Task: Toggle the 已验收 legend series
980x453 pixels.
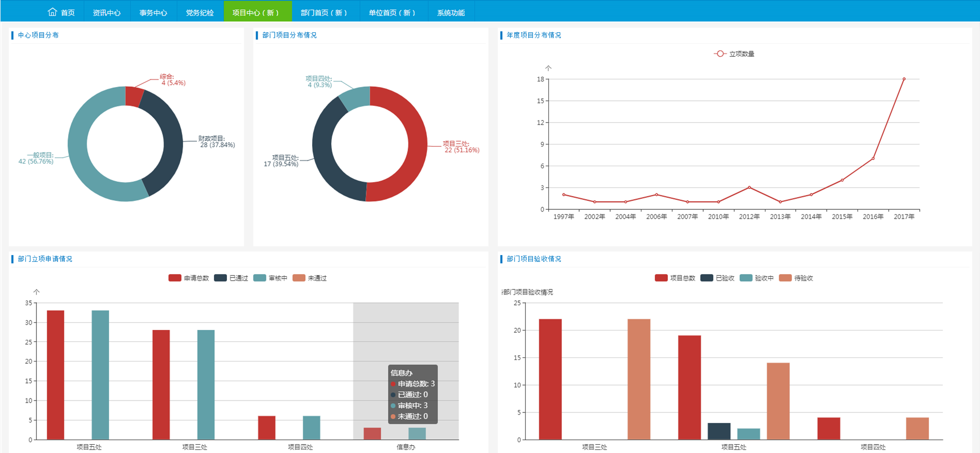Action: point(718,278)
